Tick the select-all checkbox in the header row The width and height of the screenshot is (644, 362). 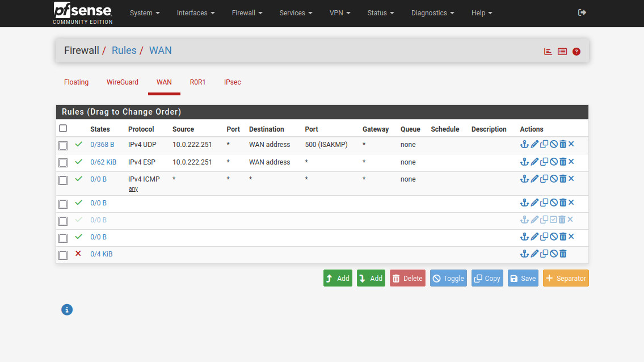point(63,129)
